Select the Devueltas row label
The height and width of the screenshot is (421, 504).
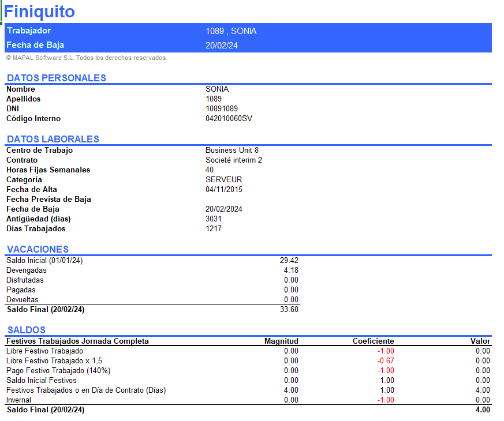pyautogui.click(x=22, y=300)
